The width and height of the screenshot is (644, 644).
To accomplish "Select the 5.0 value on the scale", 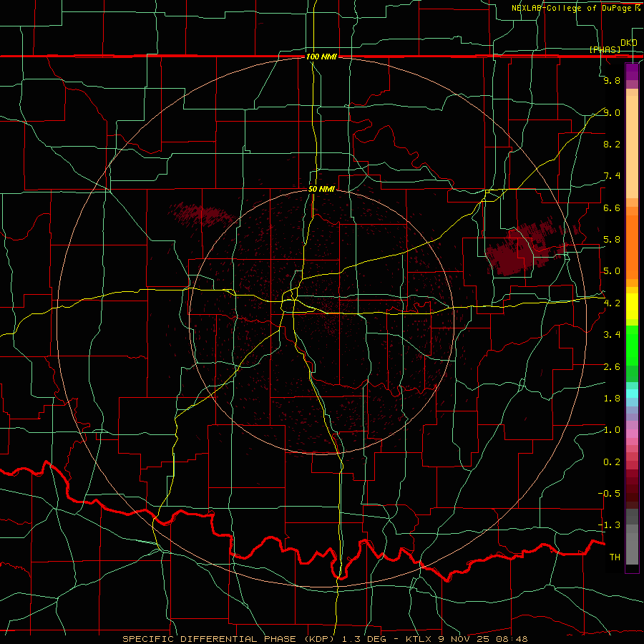I will [x=612, y=271].
